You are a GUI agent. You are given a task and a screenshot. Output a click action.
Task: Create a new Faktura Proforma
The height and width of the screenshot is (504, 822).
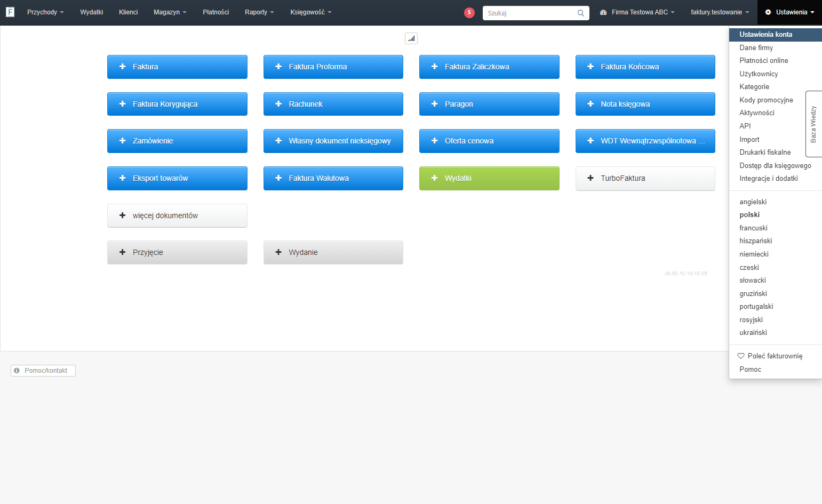(x=333, y=67)
